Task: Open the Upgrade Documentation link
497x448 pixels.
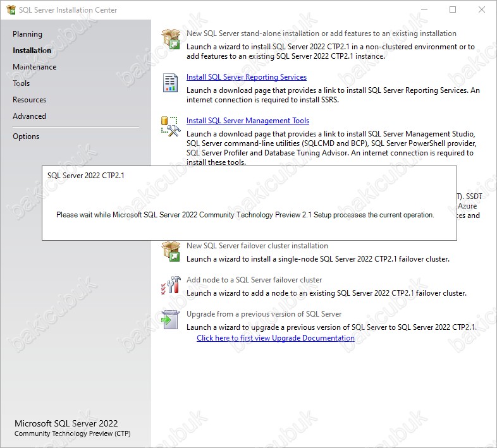Action: click(276, 338)
